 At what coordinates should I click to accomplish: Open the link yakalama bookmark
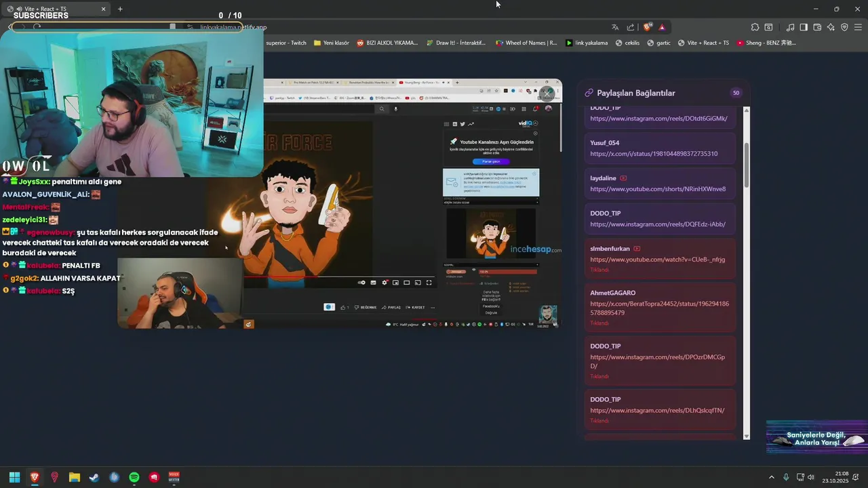coord(587,43)
